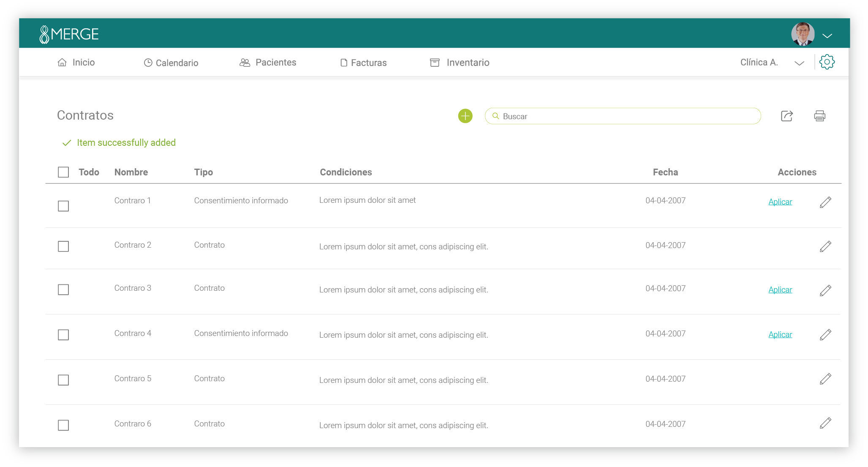868x467 pixels.
Task: Click Aplicar link for Contraro 4
Action: pos(780,335)
